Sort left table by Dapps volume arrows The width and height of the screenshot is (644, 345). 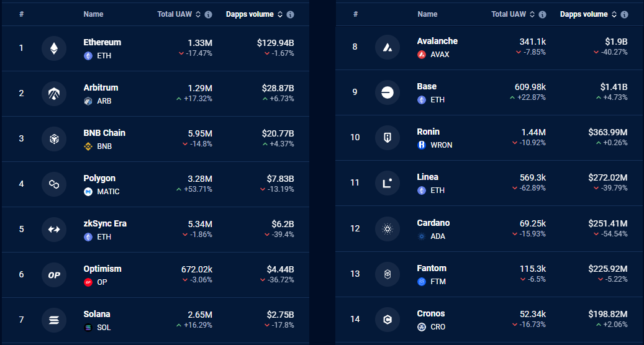[280, 14]
